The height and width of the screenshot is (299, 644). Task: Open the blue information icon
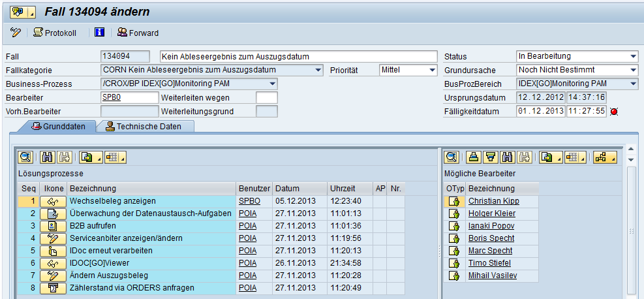99,33
